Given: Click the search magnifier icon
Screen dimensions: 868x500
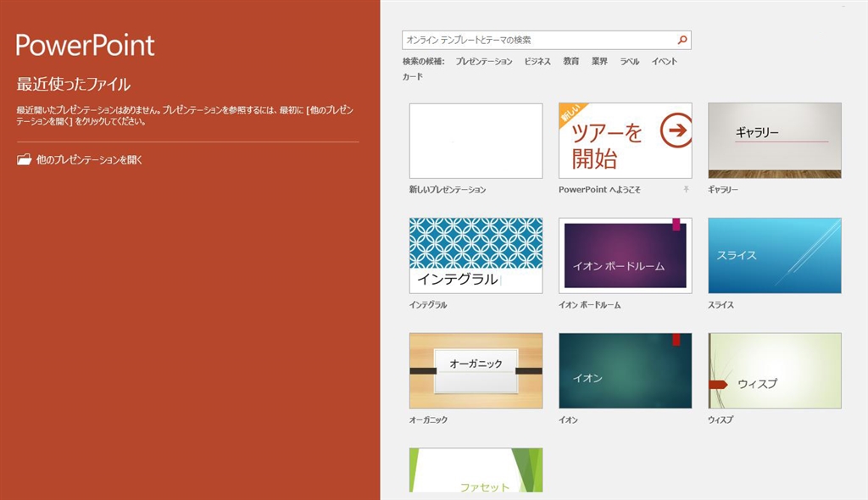Looking at the screenshot, I should point(682,40).
